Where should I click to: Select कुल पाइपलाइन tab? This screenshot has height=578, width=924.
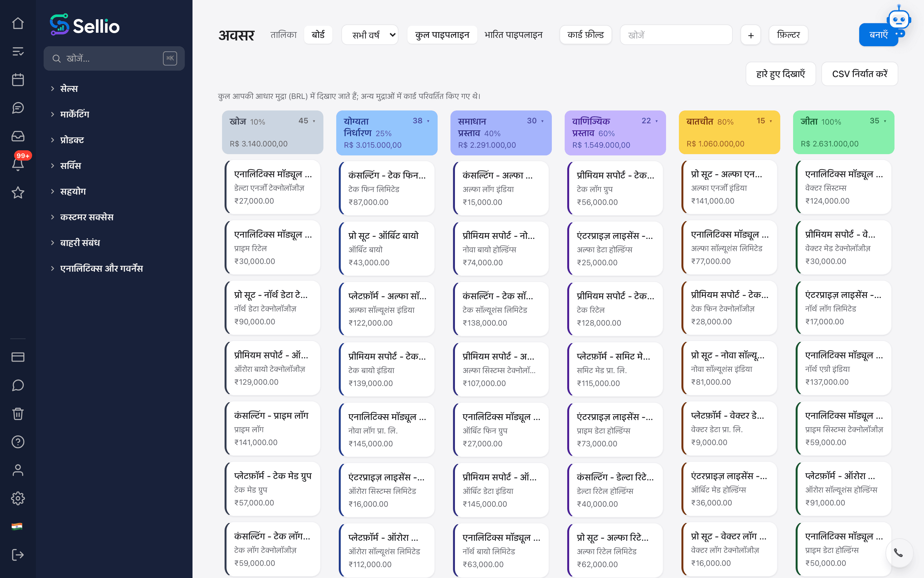[442, 35]
